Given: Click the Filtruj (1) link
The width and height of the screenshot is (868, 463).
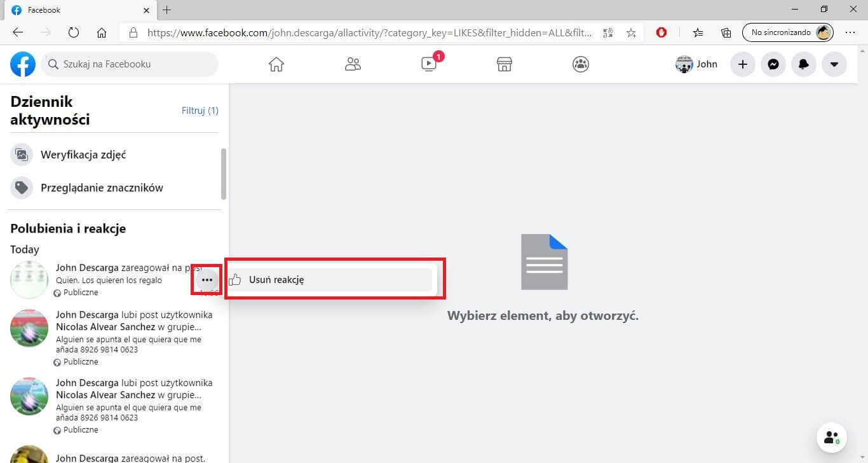Looking at the screenshot, I should (x=200, y=111).
